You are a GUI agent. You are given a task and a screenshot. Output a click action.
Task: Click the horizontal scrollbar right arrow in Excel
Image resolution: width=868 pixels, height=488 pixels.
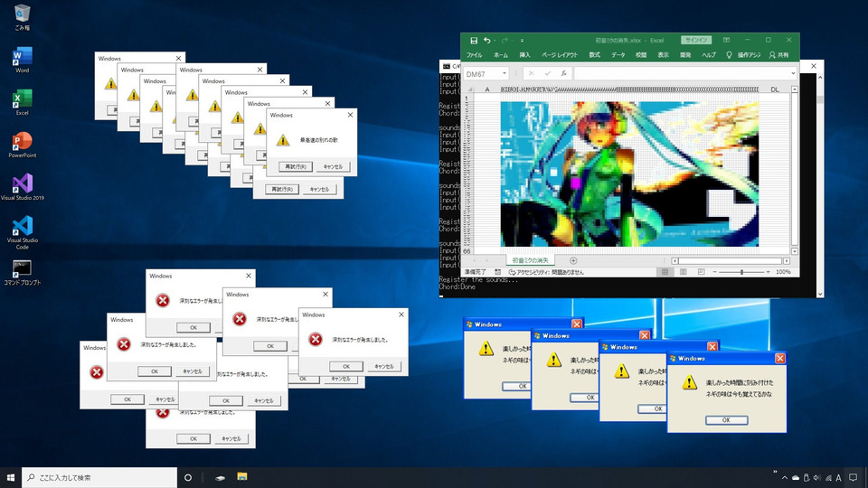pos(786,260)
